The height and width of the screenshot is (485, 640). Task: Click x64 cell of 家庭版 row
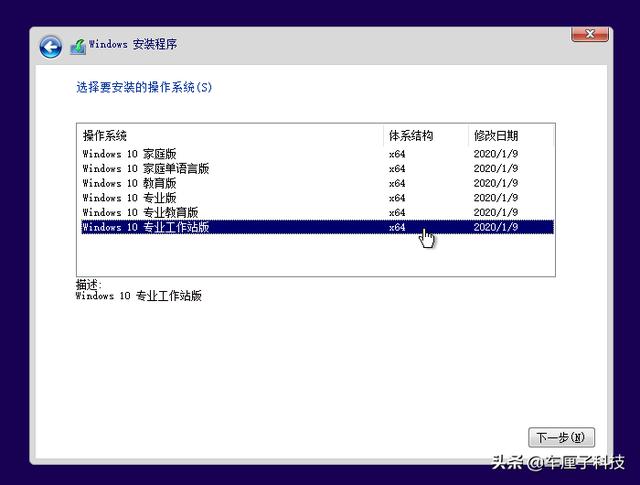click(397, 154)
